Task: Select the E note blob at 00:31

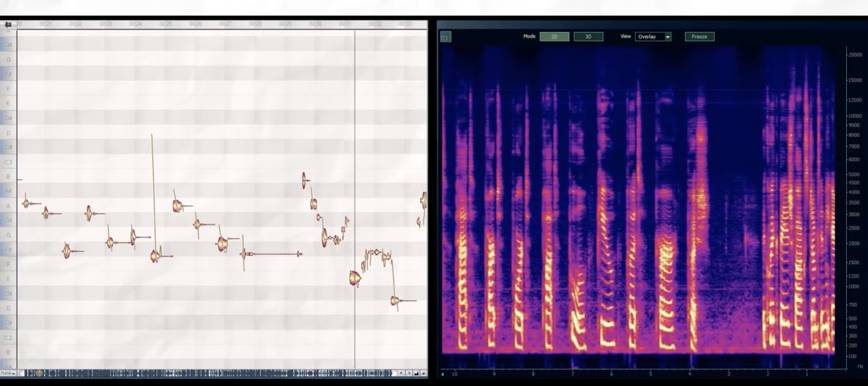Action: click(x=355, y=278)
